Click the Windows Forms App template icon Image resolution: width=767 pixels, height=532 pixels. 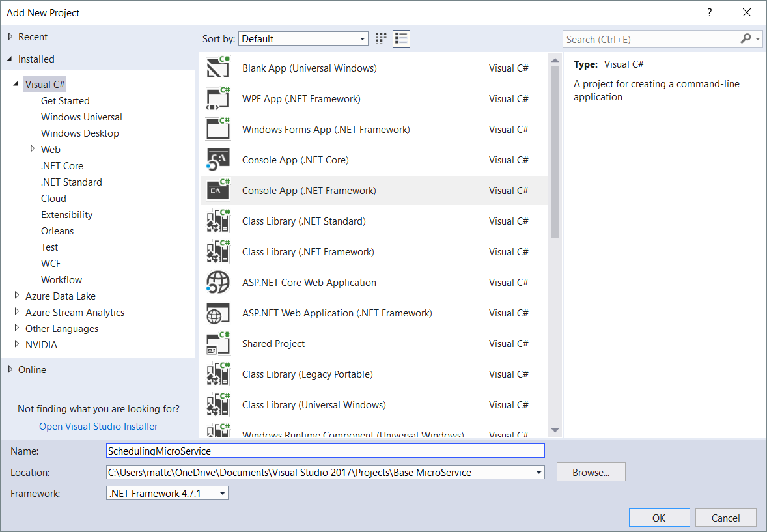(217, 129)
